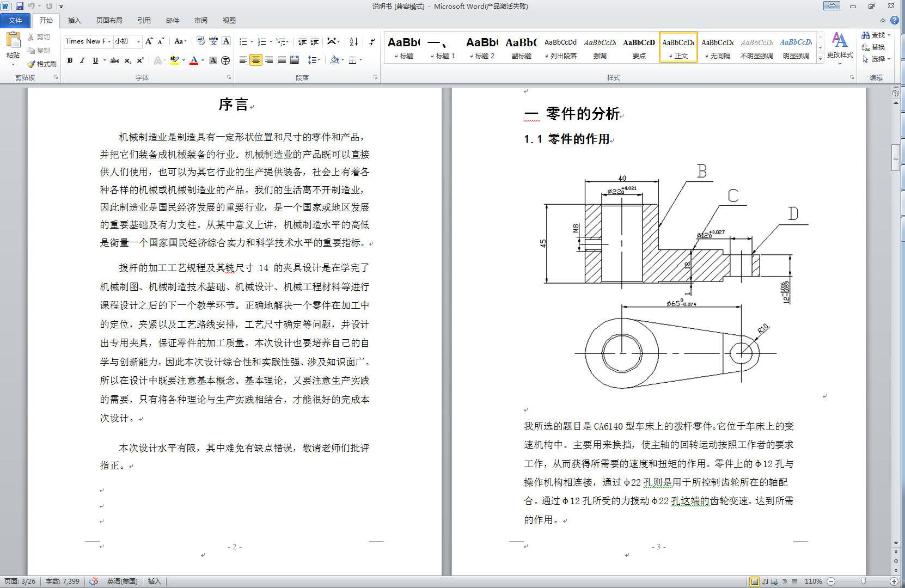Click the Undo arrow in Quick Access Toolbar

click(32, 6)
